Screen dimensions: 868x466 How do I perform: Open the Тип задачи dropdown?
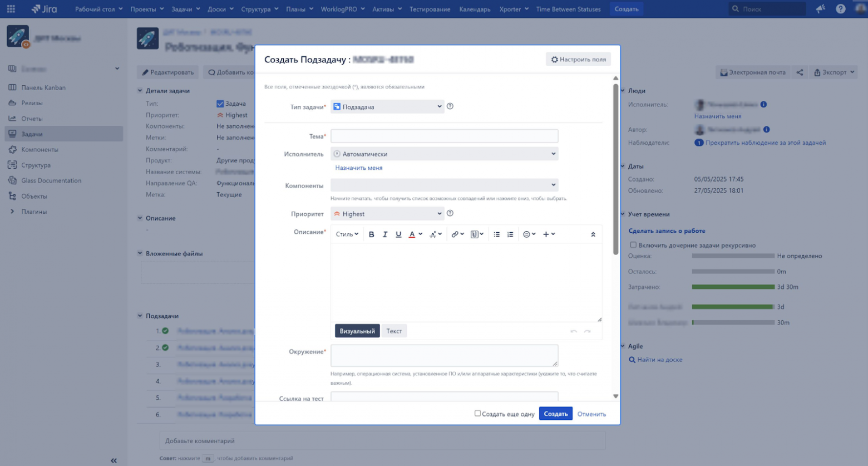pos(386,106)
